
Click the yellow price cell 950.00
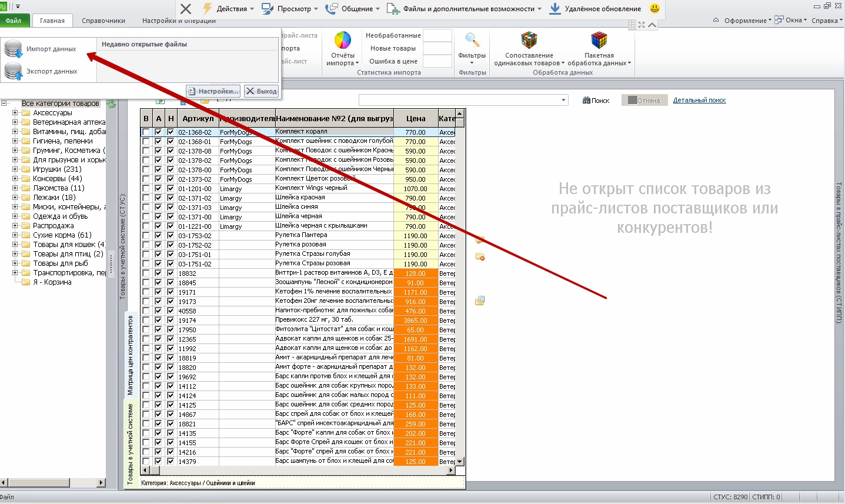click(416, 179)
